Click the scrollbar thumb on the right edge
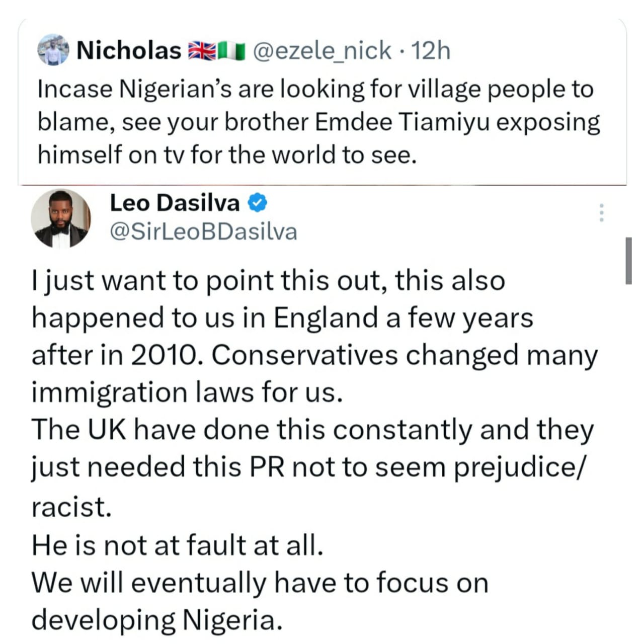Image resolution: width=644 pixels, height=644 pixels. (x=628, y=261)
